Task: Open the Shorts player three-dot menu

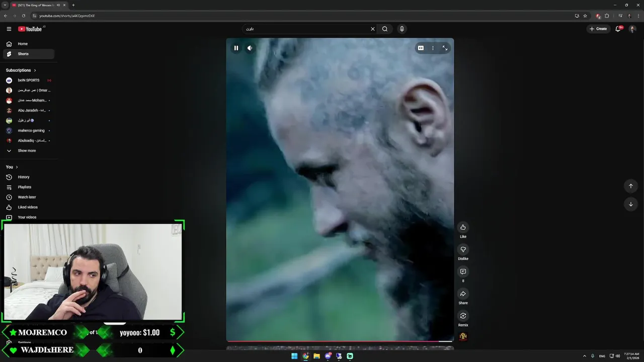Action: pyautogui.click(x=433, y=48)
